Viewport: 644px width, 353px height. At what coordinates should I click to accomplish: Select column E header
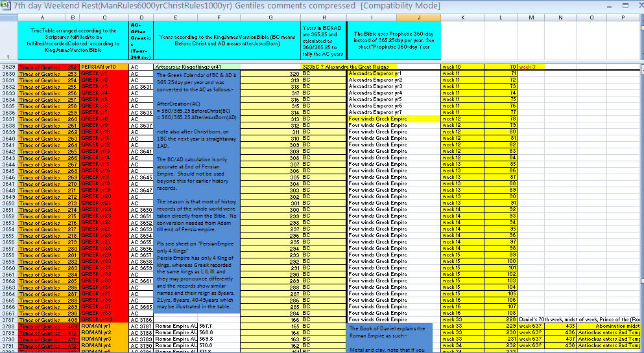175,17
